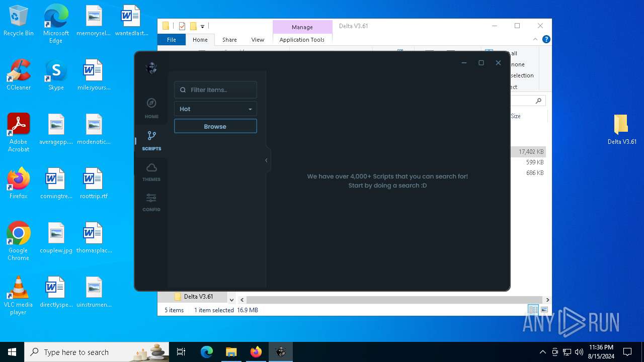Click the search magnifier in File Explorer
This screenshot has width=644, height=362.
pyautogui.click(x=538, y=101)
